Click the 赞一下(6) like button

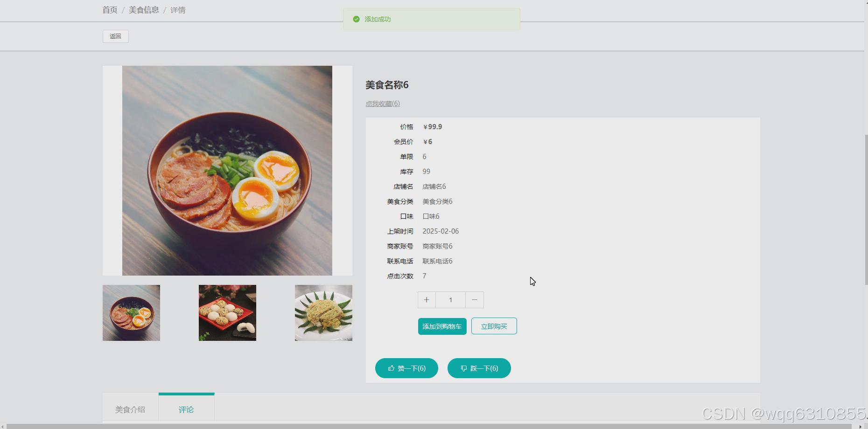point(406,368)
